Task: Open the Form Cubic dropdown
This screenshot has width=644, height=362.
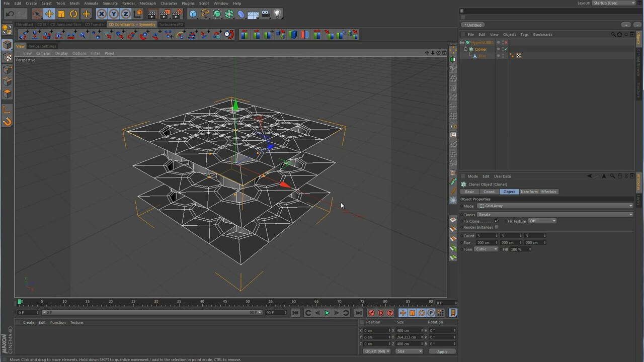Action: coord(487,249)
